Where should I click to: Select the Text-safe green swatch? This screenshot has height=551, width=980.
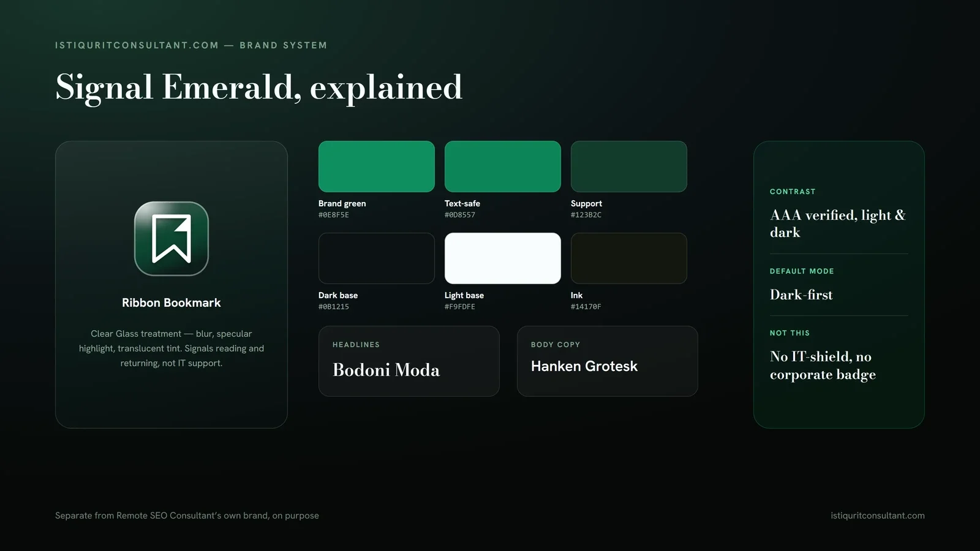click(503, 167)
